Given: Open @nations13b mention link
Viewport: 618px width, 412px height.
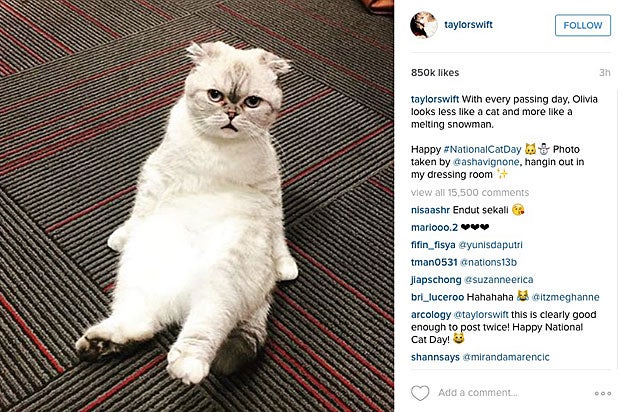Looking at the screenshot, I should tap(488, 262).
